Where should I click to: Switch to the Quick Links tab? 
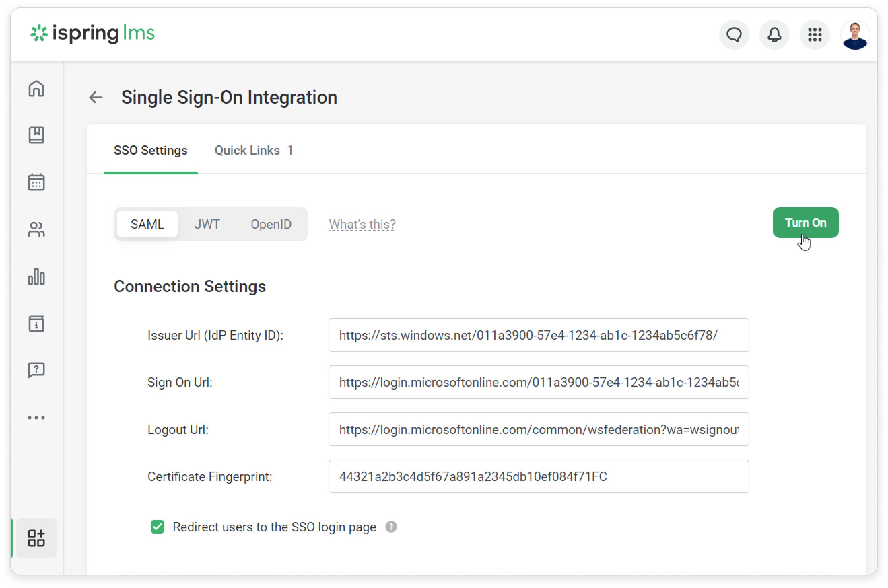tap(253, 150)
